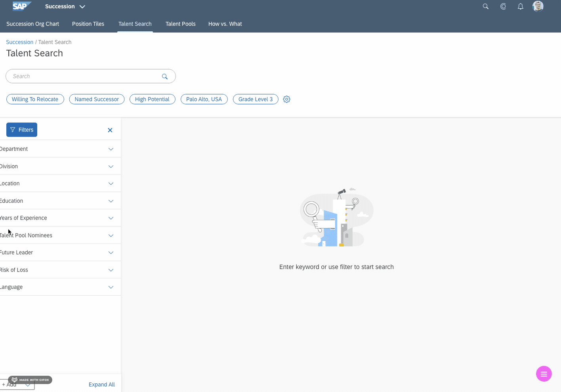This screenshot has height=392, width=561.
Task: Expand the Location filter
Action: coord(60,184)
